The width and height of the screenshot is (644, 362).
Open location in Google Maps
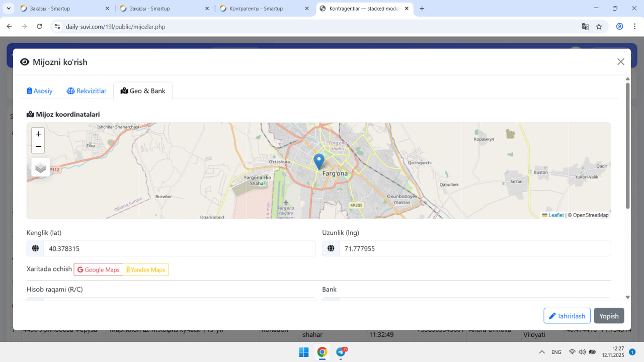pos(99,269)
